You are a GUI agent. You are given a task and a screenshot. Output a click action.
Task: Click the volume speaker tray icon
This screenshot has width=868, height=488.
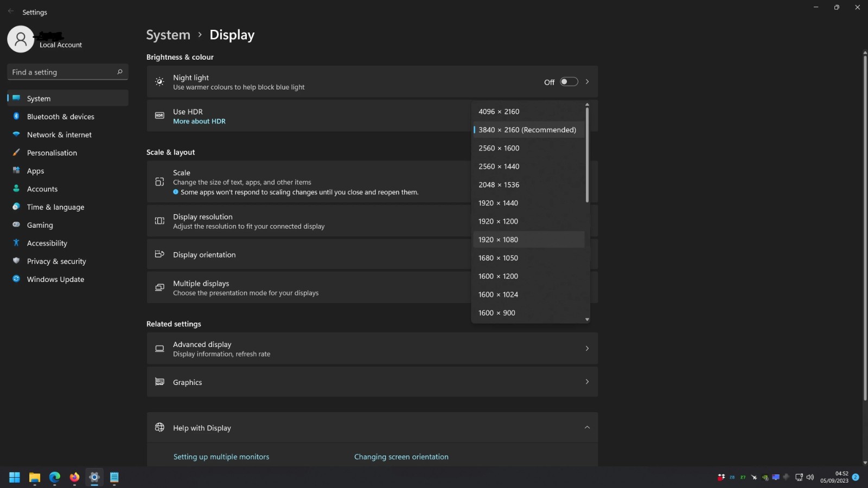[x=810, y=477]
